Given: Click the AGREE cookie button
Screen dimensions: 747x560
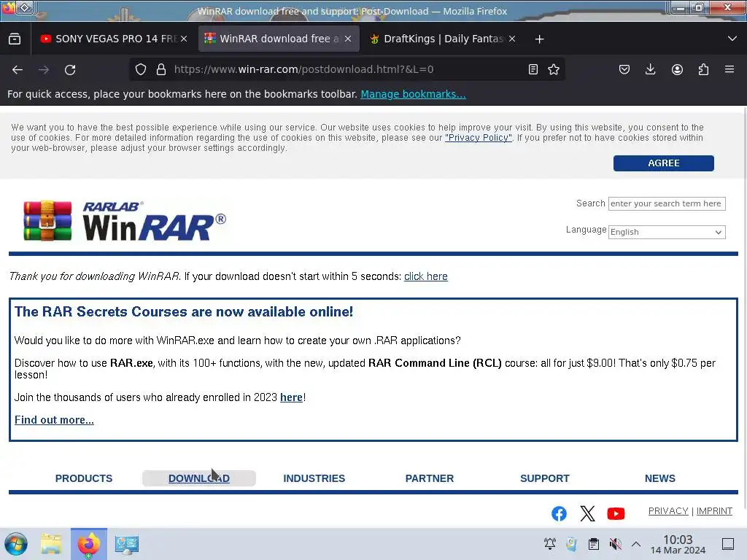Looking at the screenshot, I should coord(664,163).
